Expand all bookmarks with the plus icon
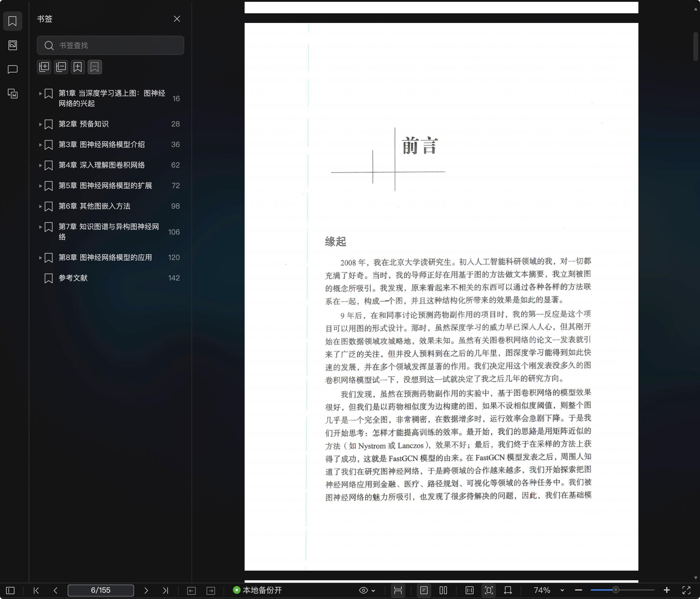The height and width of the screenshot is (599, 700). click(x=44, y=67)
